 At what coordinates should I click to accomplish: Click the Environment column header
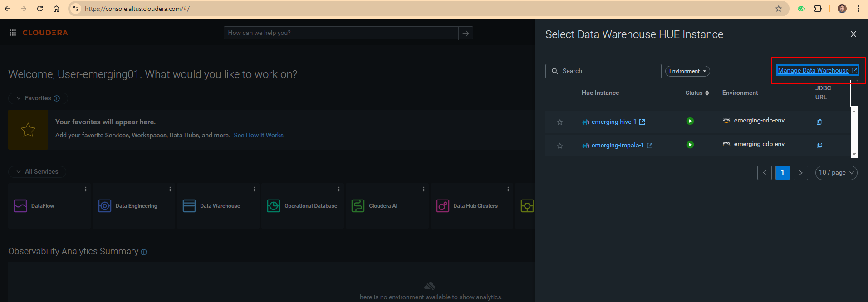740,93
